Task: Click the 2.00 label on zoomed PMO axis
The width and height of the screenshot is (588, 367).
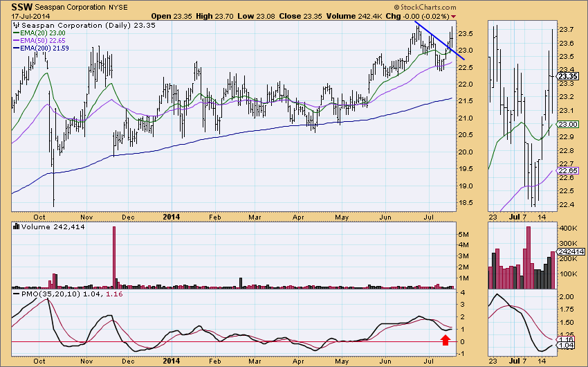Action: (567, 296)
